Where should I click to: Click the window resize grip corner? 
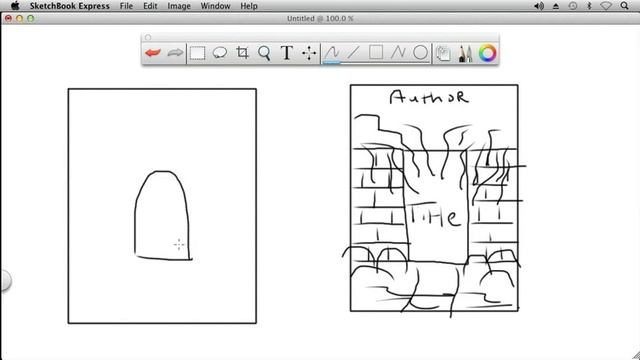(x=636, y=356)
